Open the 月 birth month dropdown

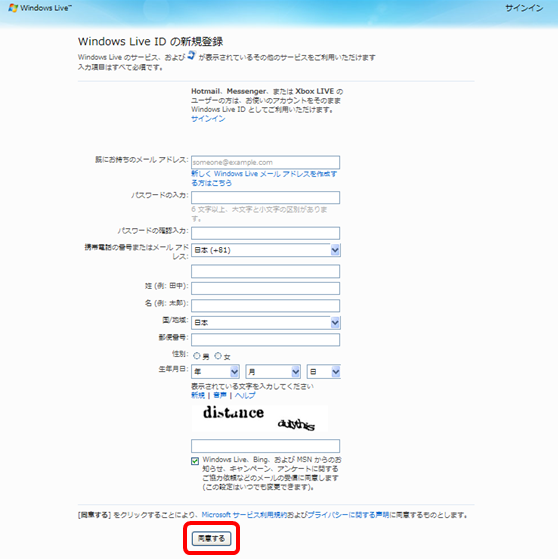click(x=273, y=372)
